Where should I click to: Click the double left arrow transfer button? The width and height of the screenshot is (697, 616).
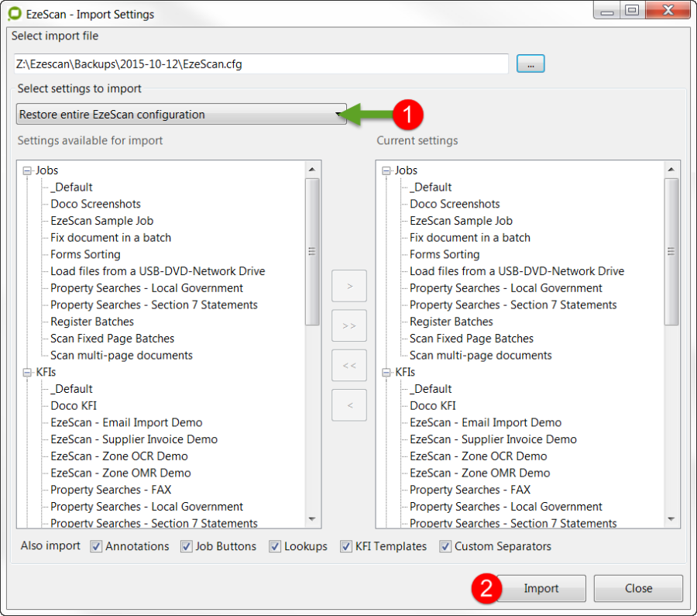tap(349, 365)
